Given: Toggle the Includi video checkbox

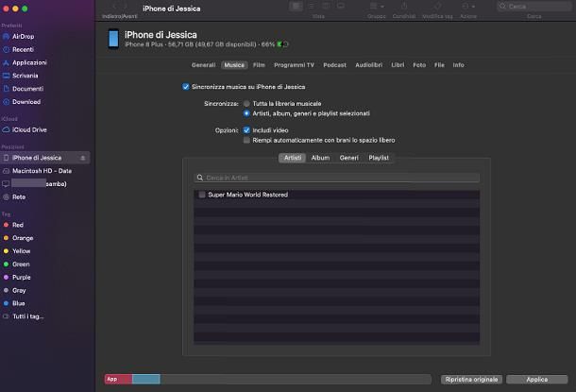Looking at the screenshot, I should click(246, 130).
